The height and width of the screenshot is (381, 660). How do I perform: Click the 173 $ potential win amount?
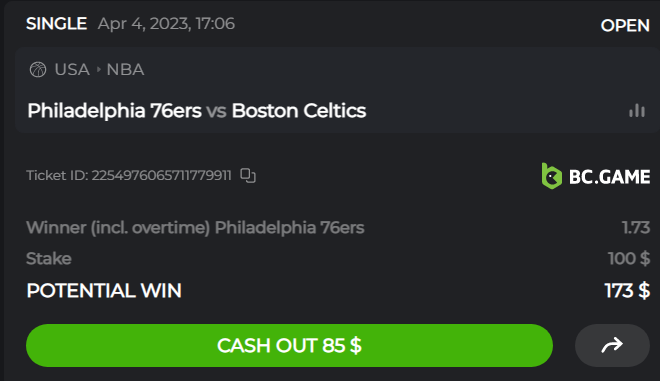coord(627,291)
